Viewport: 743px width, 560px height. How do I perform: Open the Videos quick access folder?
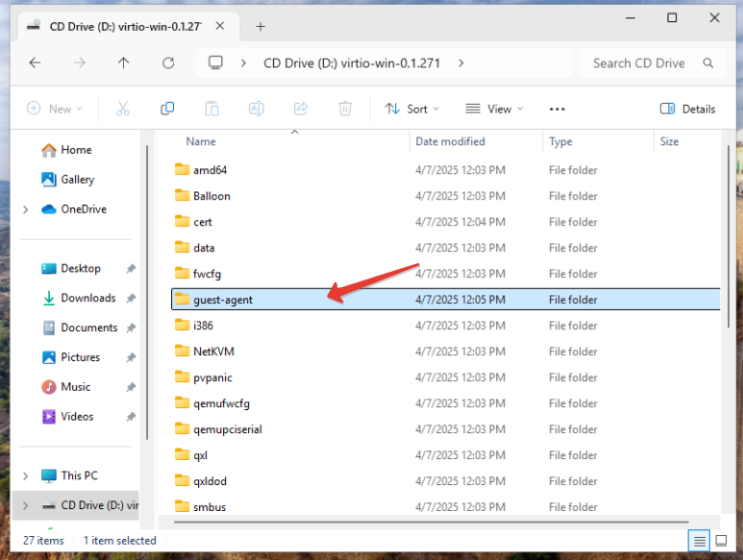[x=67, y=417]
